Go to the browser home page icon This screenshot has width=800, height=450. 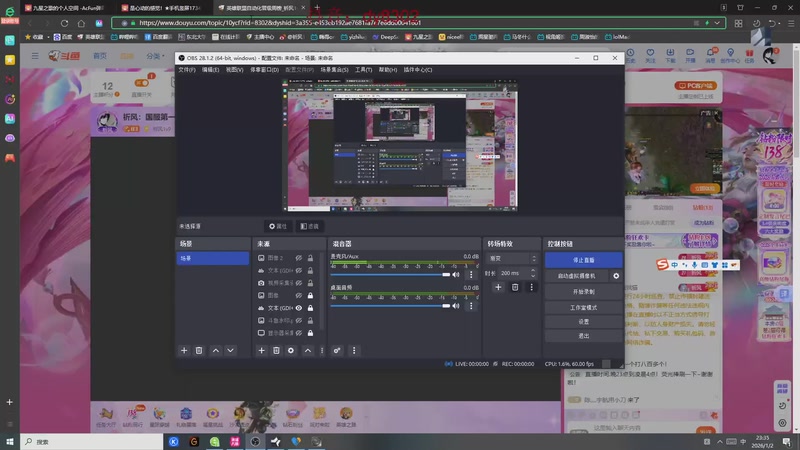click(81, 23)
